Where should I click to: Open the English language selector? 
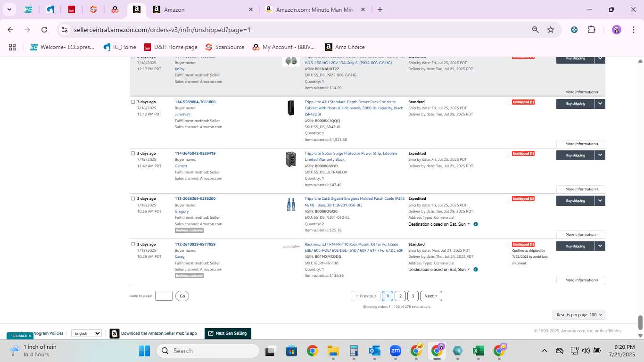(x=86, y=333)
